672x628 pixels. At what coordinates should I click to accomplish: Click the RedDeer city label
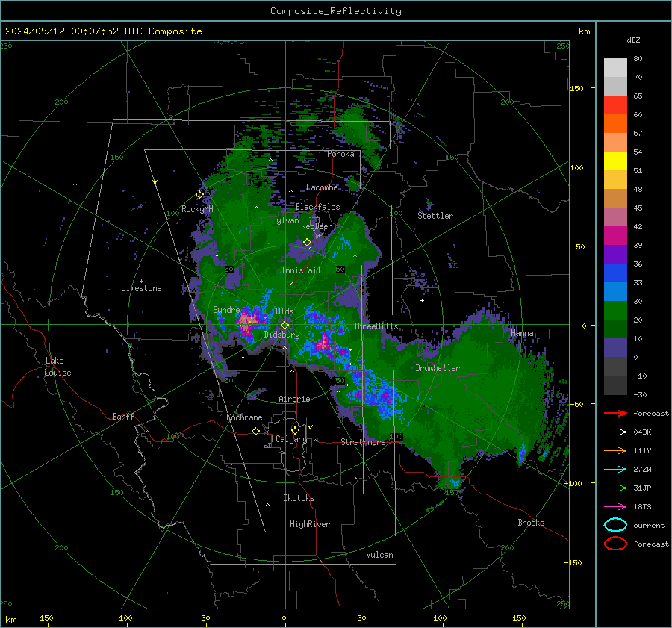pyautogui.click(x=317, y=226)
